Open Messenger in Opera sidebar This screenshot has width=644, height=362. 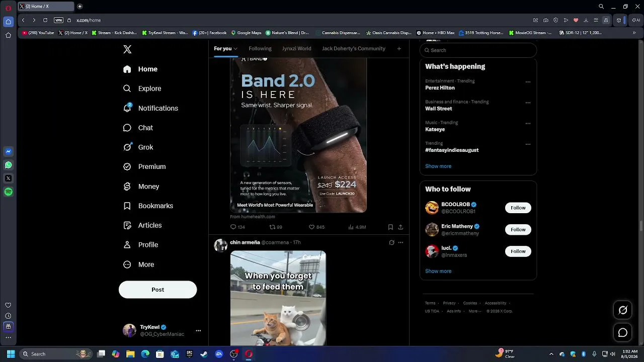point(8,151)
